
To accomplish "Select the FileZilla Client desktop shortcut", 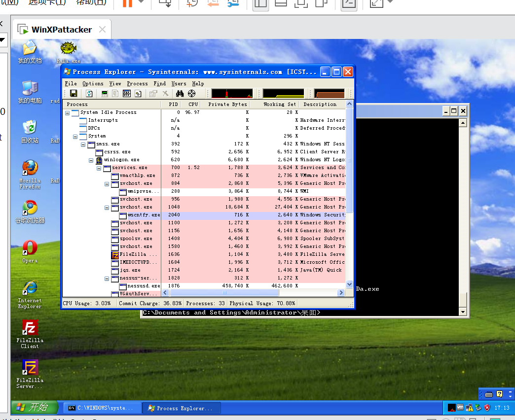I will pyautogui.click(x=30, y=334).
